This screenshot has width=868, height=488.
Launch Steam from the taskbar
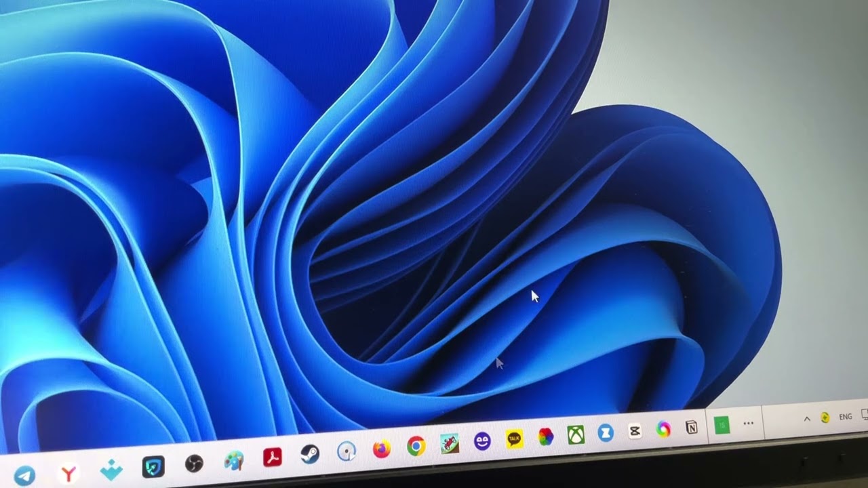[x=310, y=455]
